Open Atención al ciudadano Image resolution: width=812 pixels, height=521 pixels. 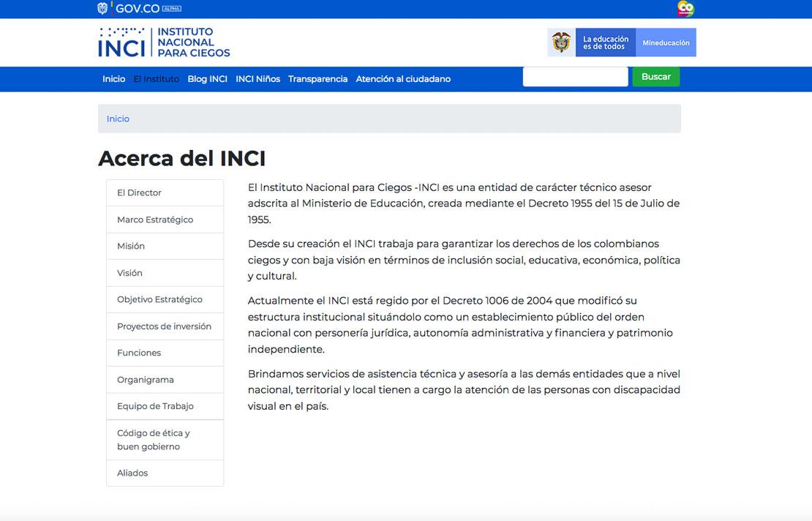tap(402, 78)
